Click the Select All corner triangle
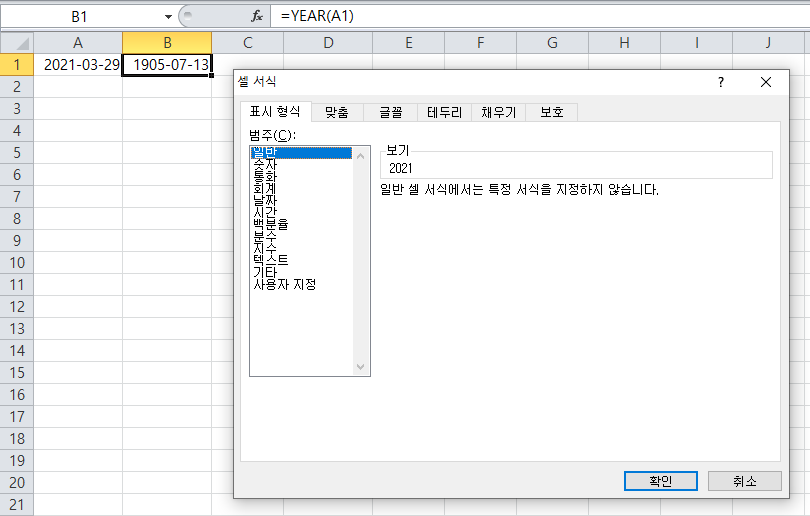The width and height of the screenshot is (810, 516). tap(17, 42)
